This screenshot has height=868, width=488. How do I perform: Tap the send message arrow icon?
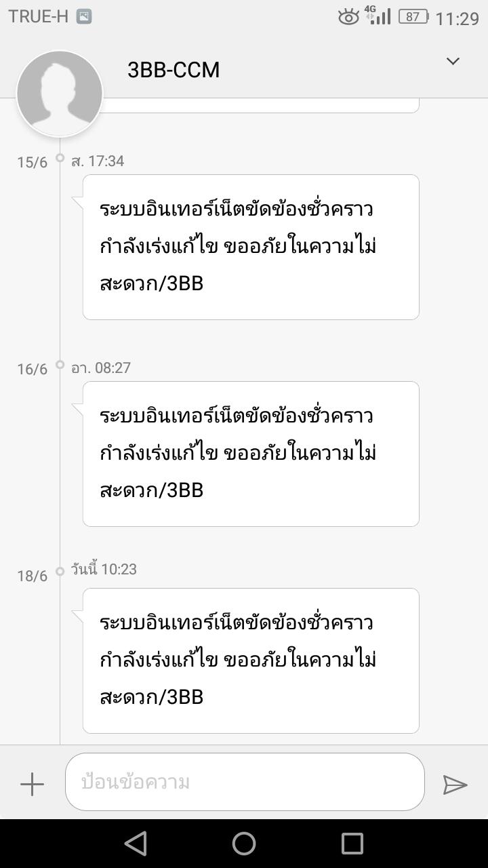(x=455, y=785)
